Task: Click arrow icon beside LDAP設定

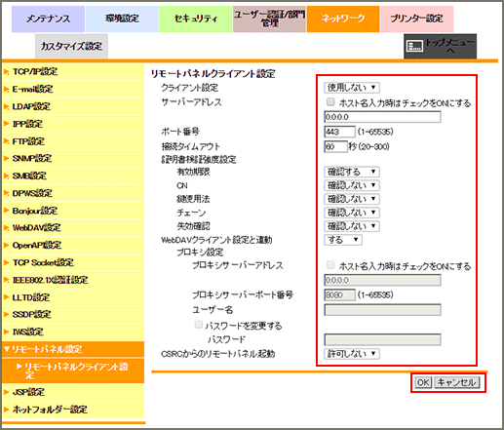Action: click(6, 106)
